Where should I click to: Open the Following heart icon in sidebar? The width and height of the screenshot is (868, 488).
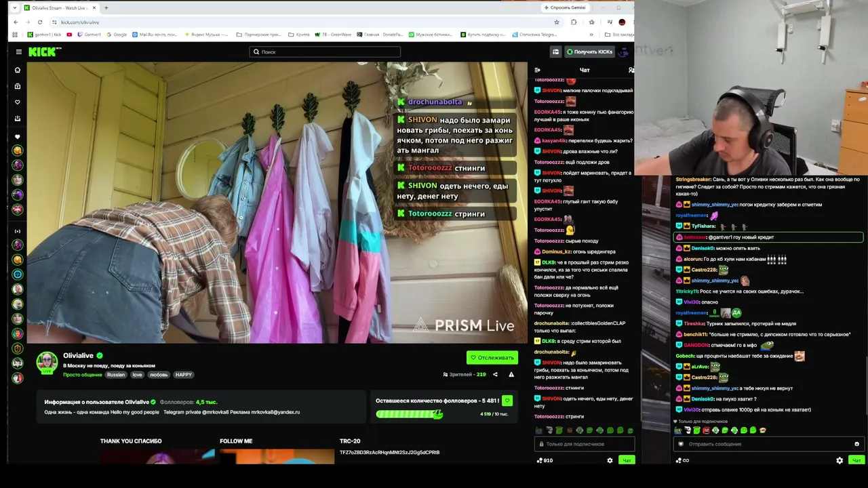[18, 102]
